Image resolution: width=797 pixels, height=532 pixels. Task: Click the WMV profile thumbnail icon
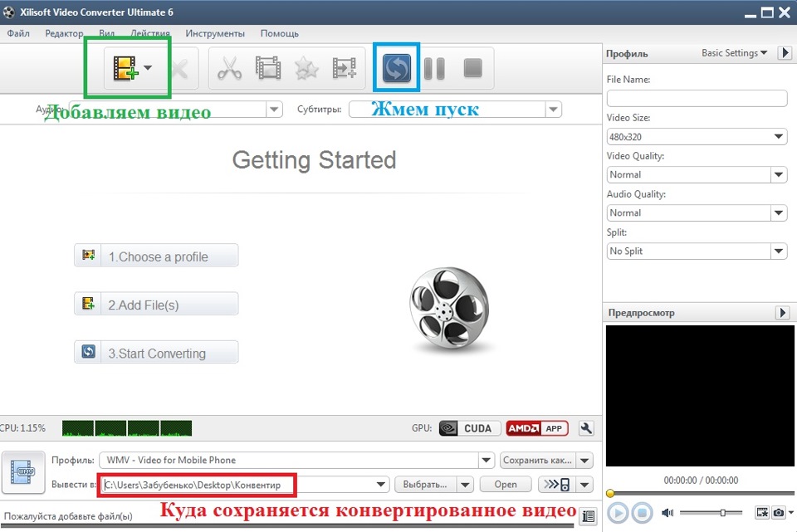[x=23, y=472]
